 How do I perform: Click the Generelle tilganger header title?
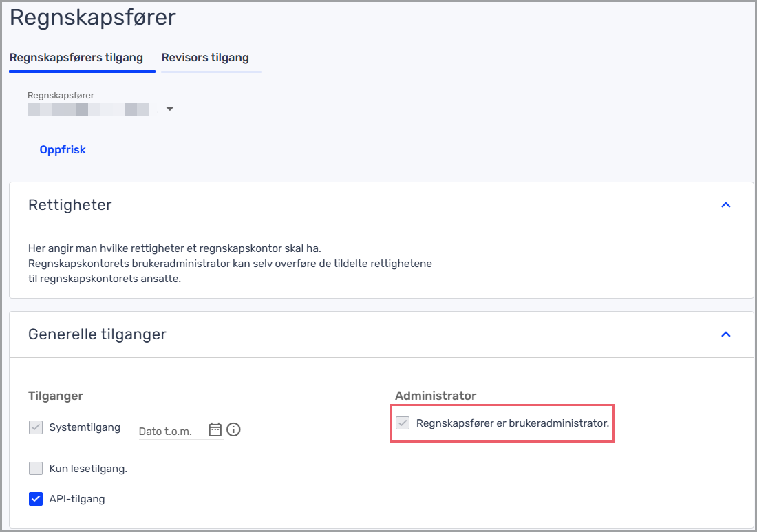point(97,334)
